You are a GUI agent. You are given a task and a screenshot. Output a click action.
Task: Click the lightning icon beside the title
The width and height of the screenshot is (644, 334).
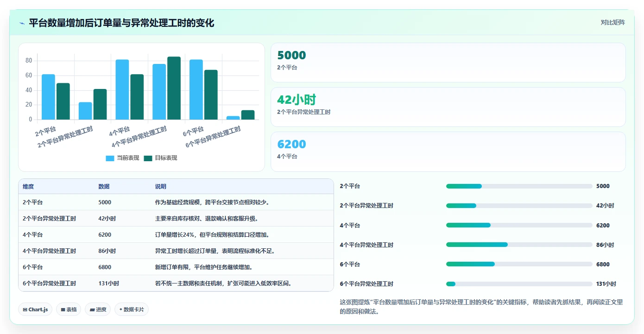(22, 23)
